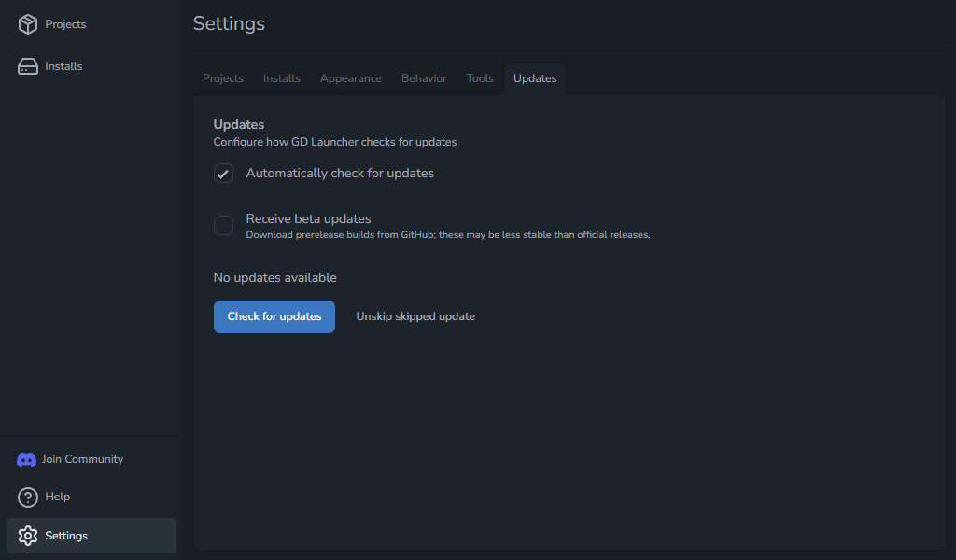956x560 pixels.
Task: Select the Updates settings tab
Action: (x=535, y=78)
